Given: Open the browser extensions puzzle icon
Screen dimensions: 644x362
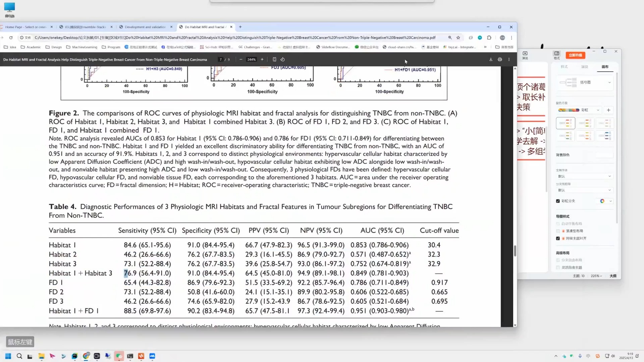Looking at the screenshot, I should [489, 38].
